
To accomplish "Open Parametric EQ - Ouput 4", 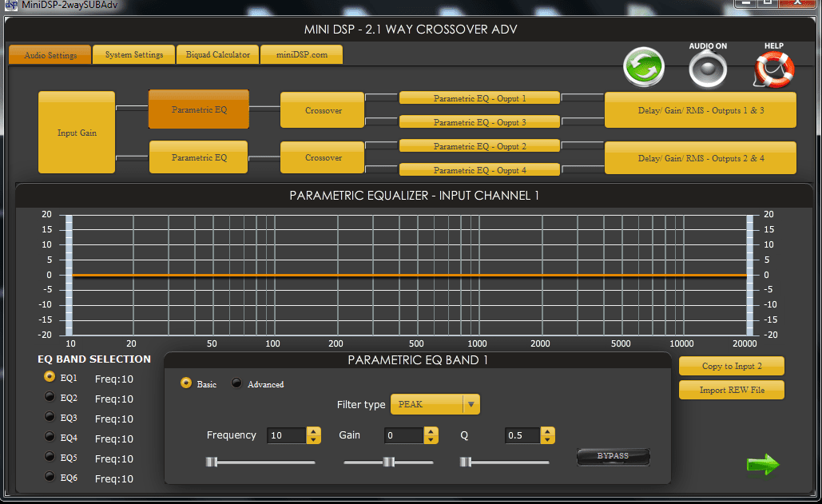I will 479,170.
